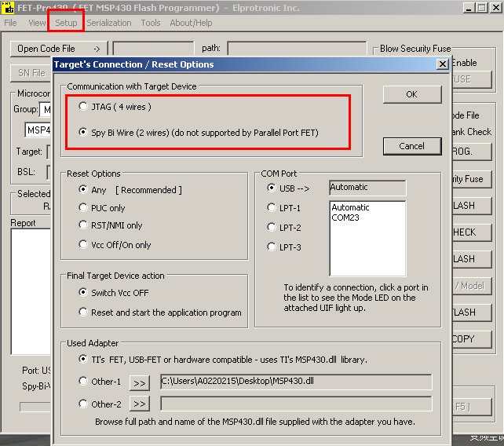Click the Other-1 MSP430.dll path field
The image size is (504, 446).
296,382
